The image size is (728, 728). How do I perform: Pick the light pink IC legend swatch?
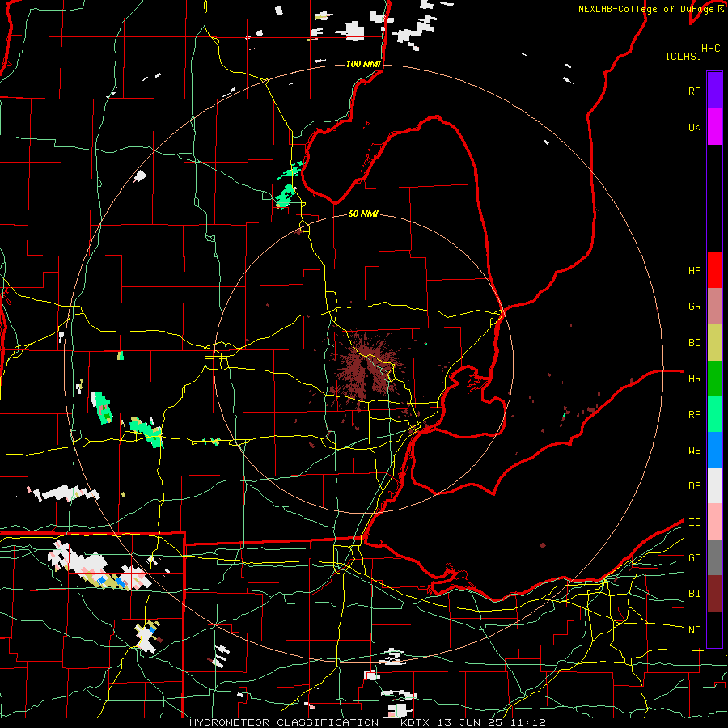point(714,522)
